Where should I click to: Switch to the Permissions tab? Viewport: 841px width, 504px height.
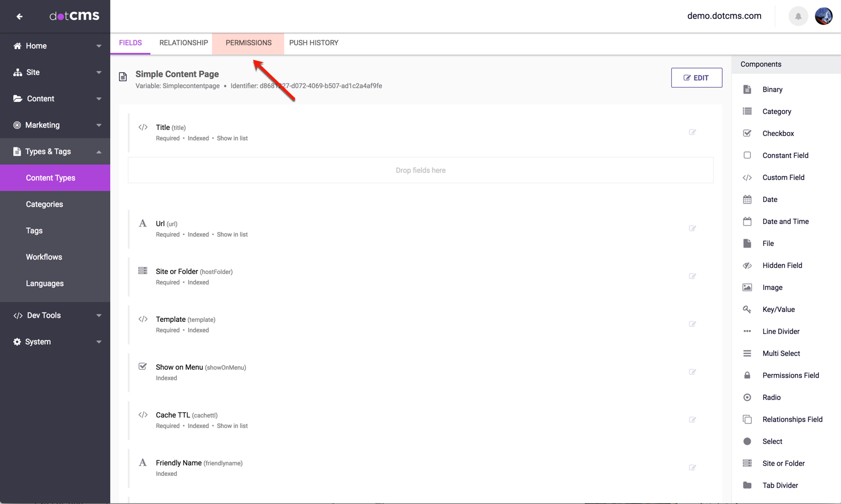(x=248, y=43)
